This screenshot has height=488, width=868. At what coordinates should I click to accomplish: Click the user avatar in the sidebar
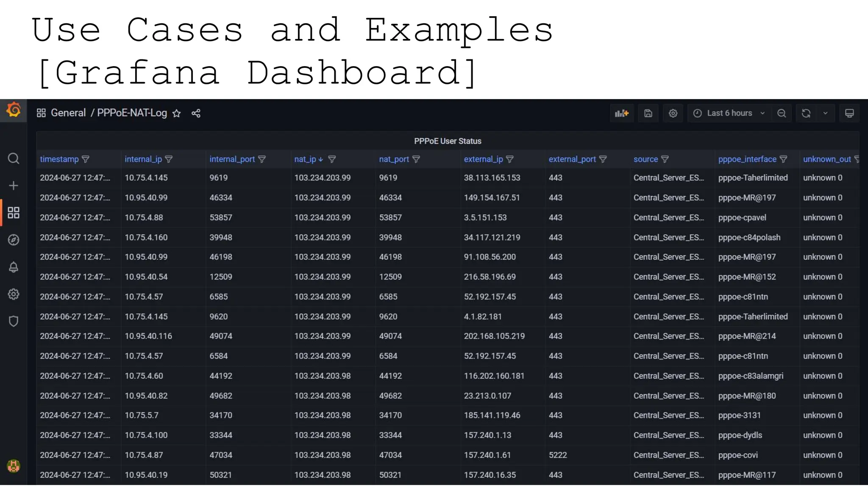tap(14, 466)
